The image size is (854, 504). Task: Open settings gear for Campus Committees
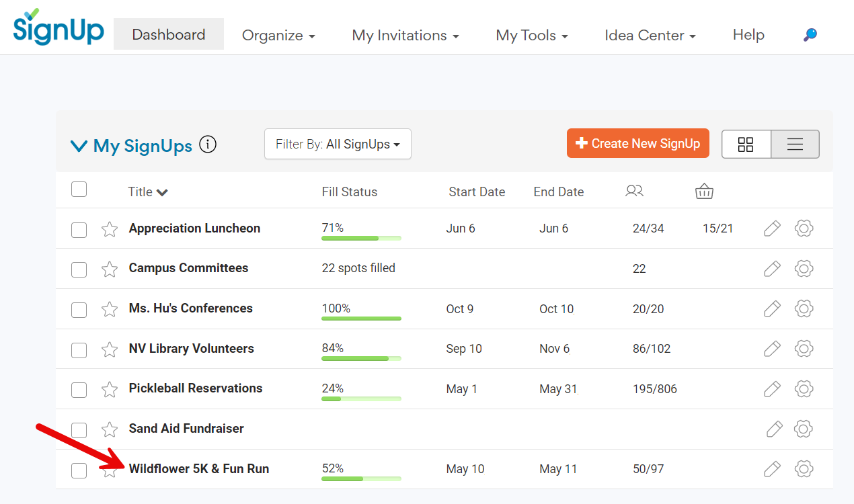[x=804, y=269]
